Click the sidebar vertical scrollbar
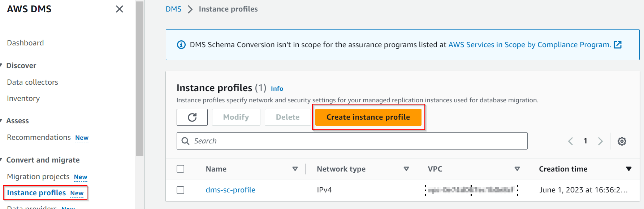The width and height of the screenshot is (644, 209). (139, 79)
